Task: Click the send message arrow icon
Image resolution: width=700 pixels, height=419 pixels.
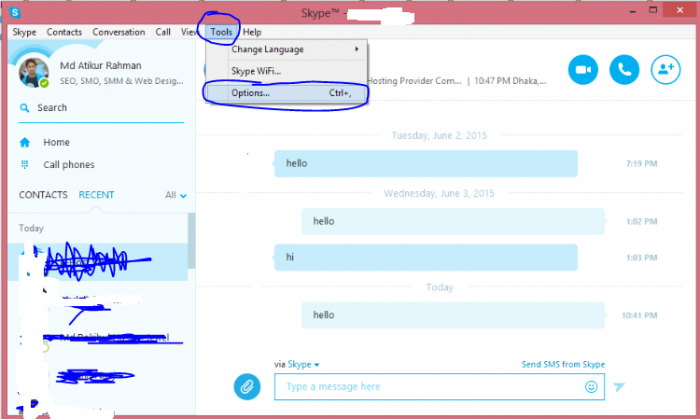Action: coord(619,386)
